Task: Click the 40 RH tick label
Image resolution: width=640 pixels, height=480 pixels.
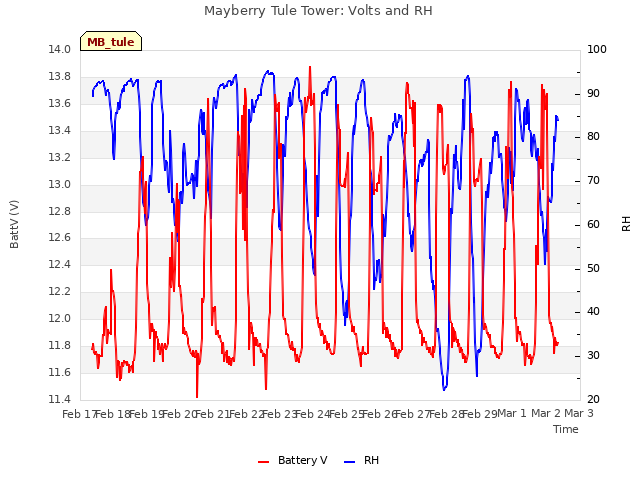Action: (x=593, y=311)
